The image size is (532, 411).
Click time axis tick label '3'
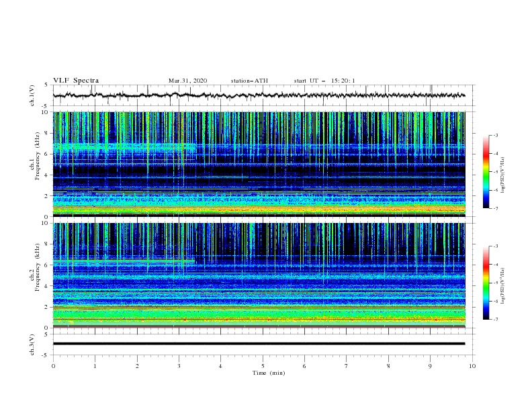179,366
